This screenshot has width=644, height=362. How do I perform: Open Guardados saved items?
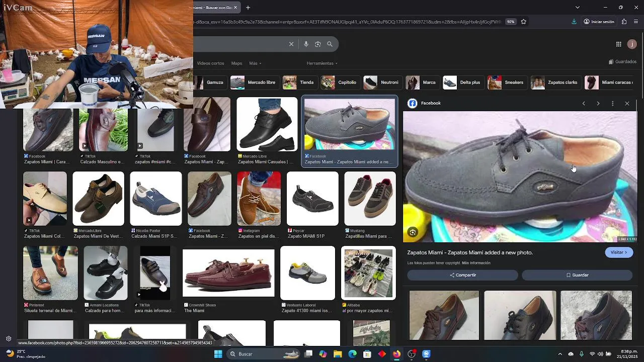622,62
